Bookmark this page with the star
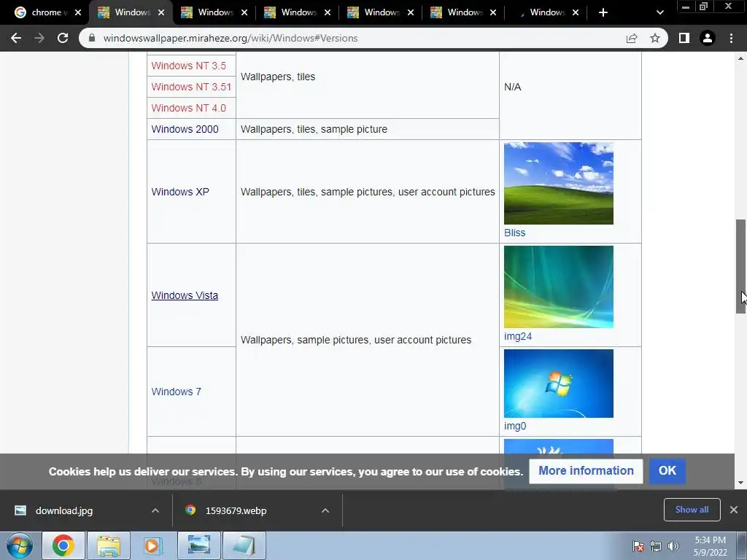This screenshot has width=747, height=560. coord(655,38)
